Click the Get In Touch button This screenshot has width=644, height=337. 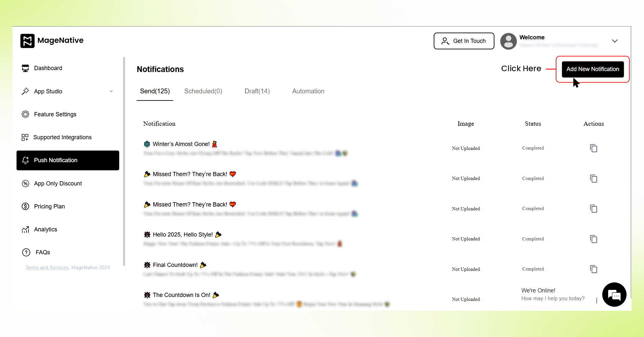(464, 41)
